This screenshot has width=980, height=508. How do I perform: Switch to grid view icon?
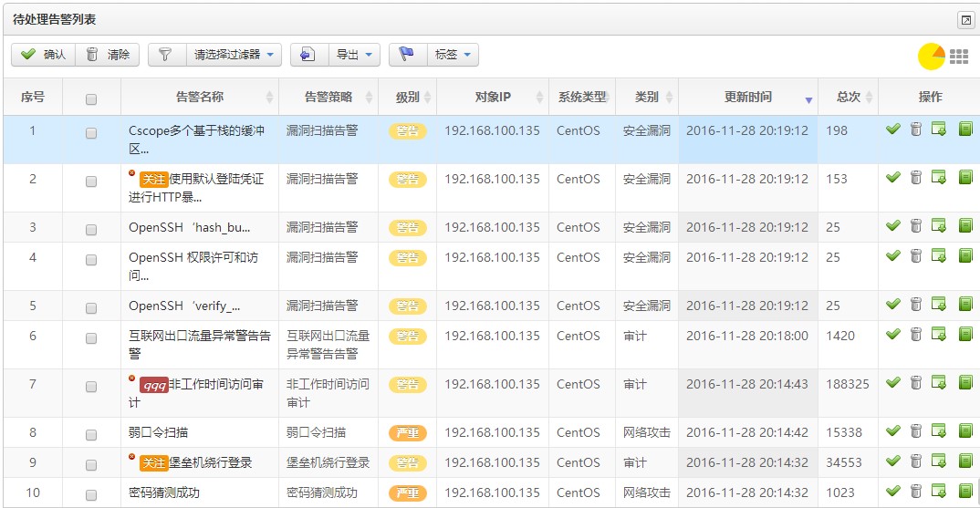click(958, 57)
